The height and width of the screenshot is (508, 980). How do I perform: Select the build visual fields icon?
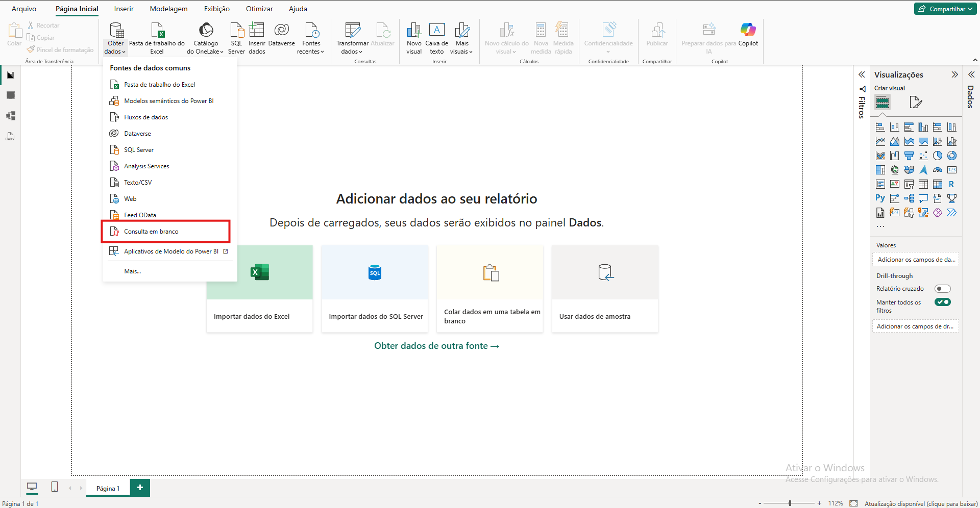(x=883, y=103)
